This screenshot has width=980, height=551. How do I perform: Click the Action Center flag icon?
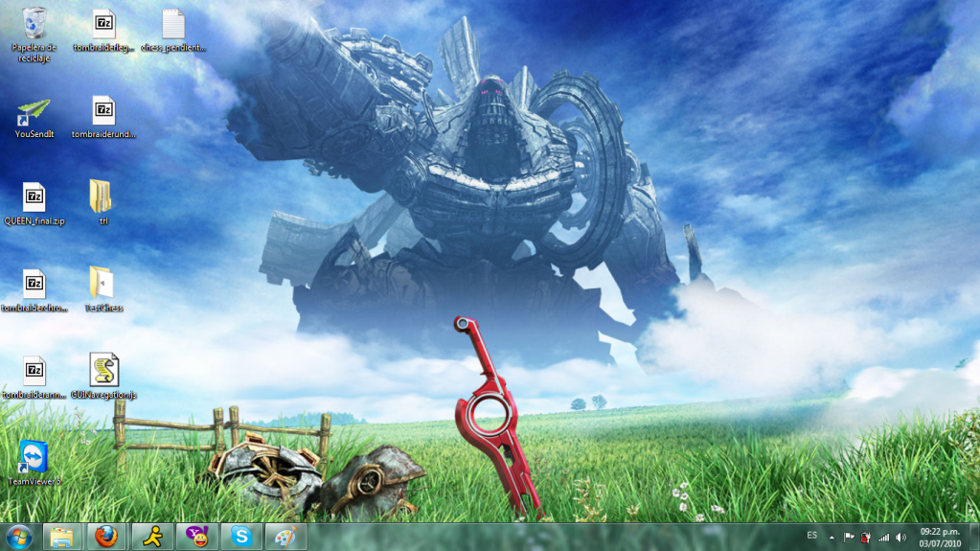849,537
